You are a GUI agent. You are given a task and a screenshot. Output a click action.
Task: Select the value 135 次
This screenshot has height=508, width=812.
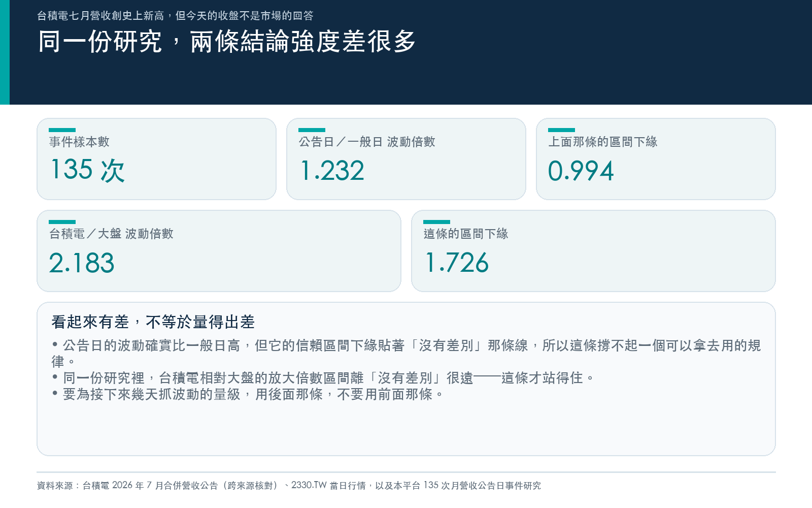pos(87,170)
